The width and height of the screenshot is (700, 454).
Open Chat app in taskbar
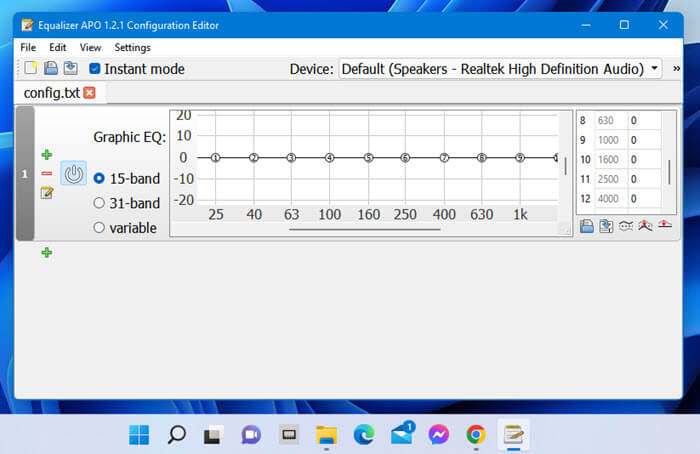tap(251, 435)
